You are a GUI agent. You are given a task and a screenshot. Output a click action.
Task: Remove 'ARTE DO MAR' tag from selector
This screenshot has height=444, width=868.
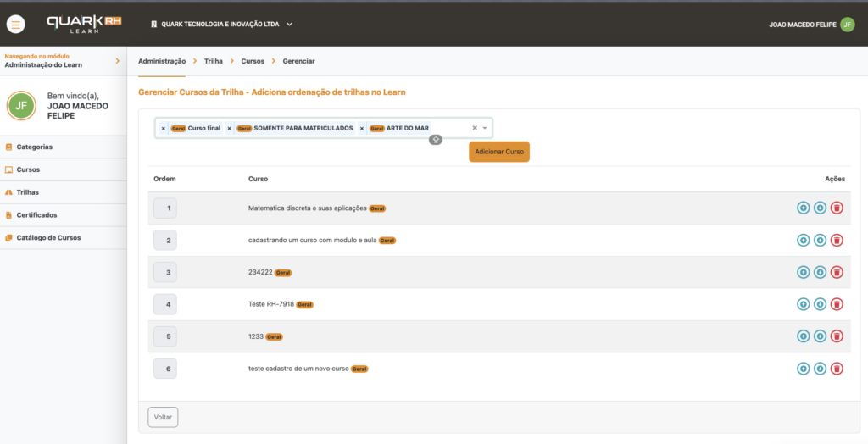(361, 129)
